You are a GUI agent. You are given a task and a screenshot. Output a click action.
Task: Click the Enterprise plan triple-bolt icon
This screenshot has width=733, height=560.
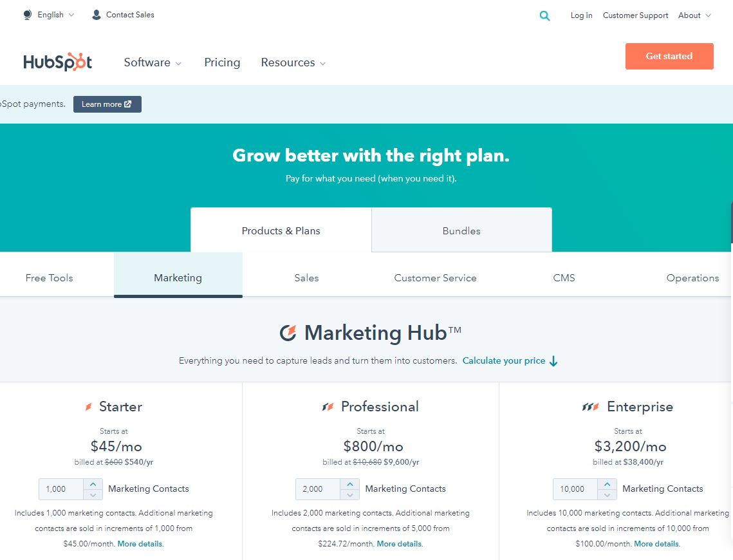pos(590,407)
